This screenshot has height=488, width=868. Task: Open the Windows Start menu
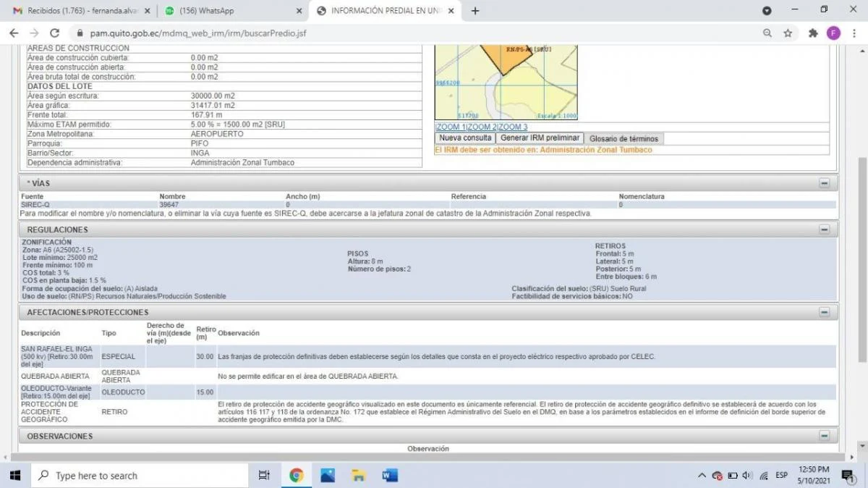(14, 476)
